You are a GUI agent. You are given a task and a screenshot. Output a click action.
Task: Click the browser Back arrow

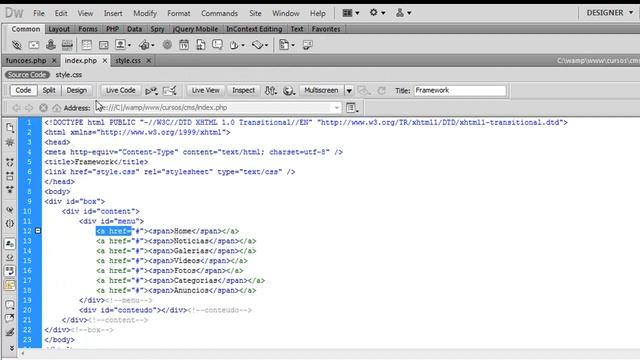(x=16, y=108)
